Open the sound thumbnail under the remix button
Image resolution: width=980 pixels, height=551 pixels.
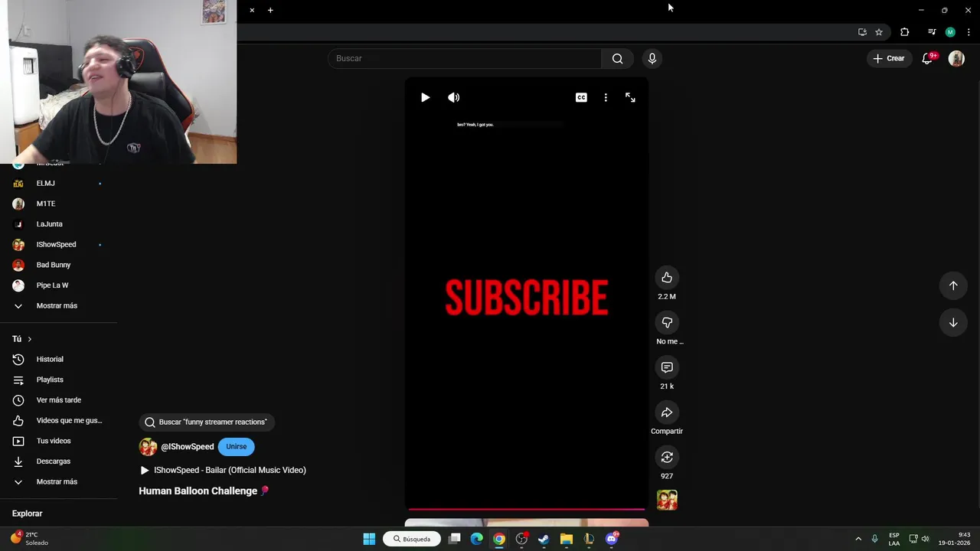tap(667, 500)
